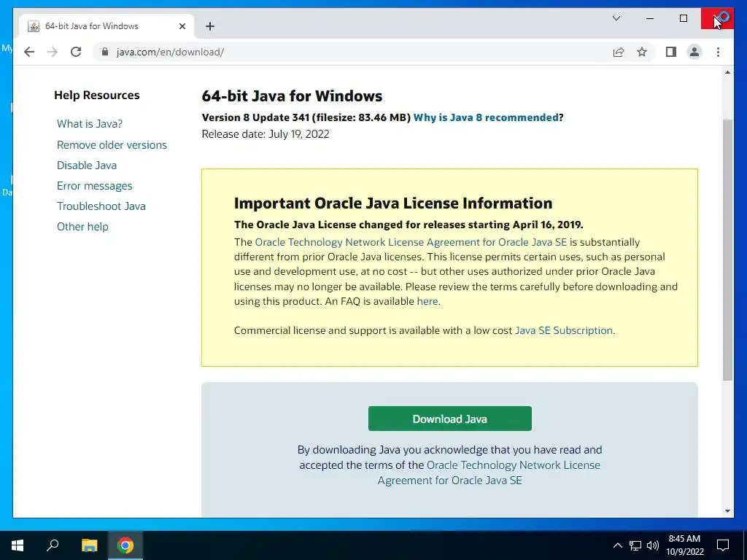Share this page icon in address bar

(x=619, y=52)
